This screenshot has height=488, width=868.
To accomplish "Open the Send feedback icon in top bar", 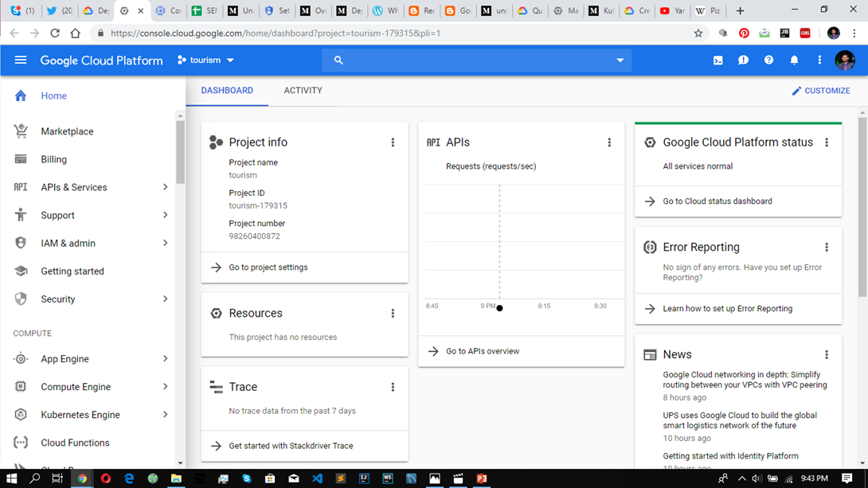I will [743, 60].
